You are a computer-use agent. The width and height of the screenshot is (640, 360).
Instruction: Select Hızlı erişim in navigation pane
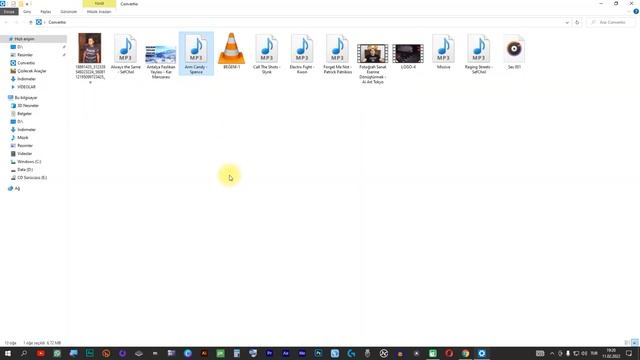[33, 39]
